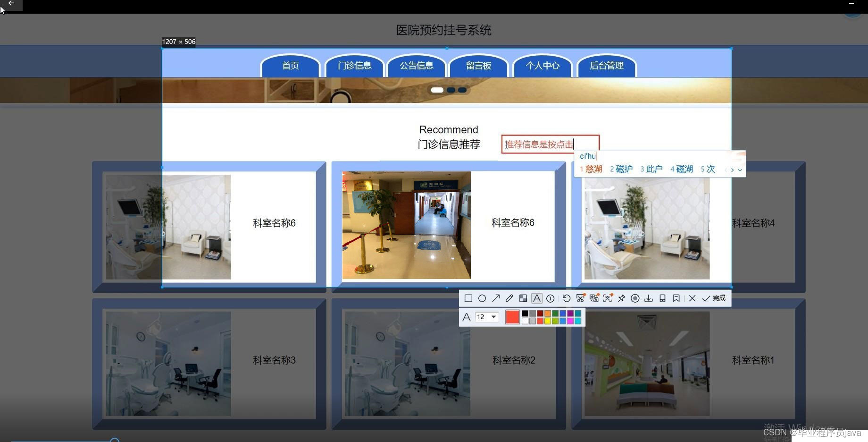Undo the last annotation
Screen dimensions: 868x442
pyautogui.click(x=566, y=298)
